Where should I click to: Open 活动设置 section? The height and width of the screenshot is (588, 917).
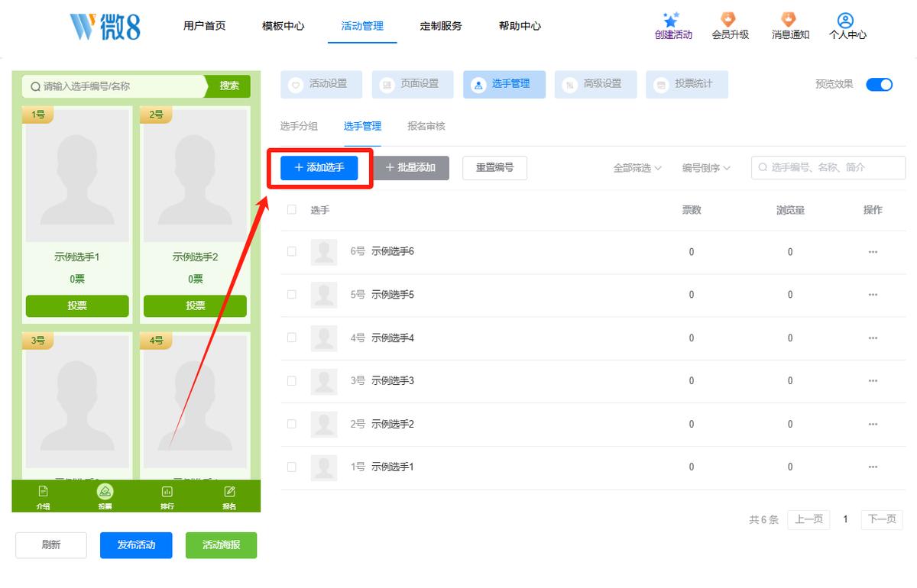tap(322, 85)
